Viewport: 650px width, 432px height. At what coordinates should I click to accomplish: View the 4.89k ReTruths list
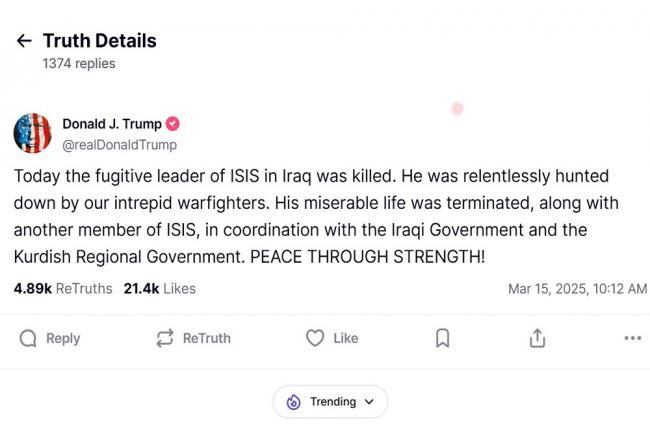63,289
